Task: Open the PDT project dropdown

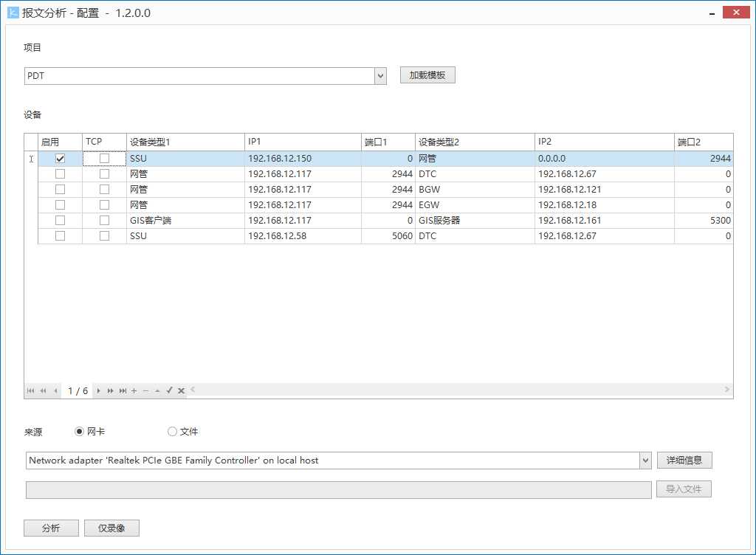Action: click(x=380, y=76)
